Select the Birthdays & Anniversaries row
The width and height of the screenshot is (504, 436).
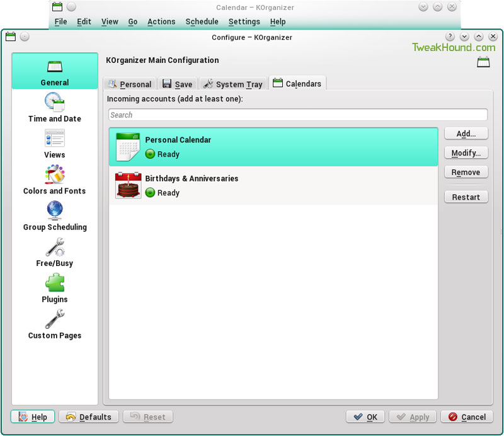[273, 185]
